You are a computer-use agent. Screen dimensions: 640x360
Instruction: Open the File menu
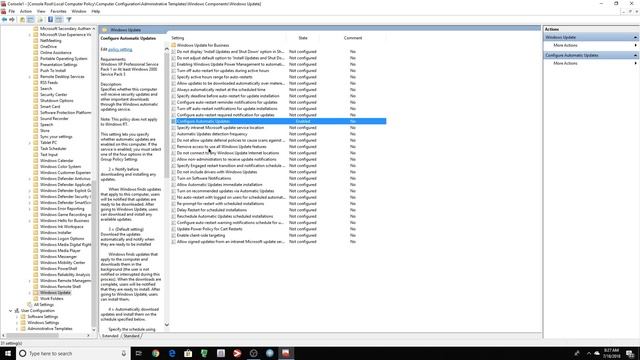[12, 11]
